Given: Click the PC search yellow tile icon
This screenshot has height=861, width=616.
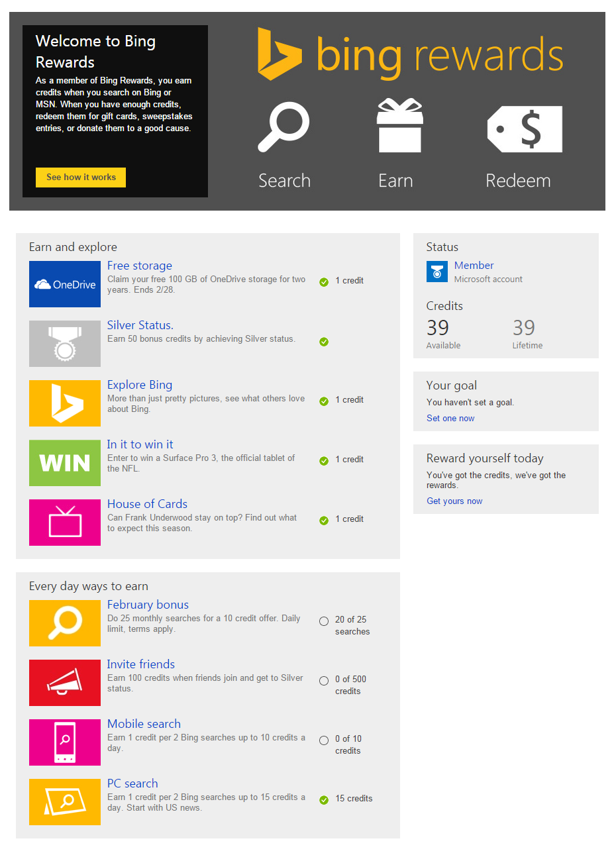Looking at the screenshot, I should click(65, 802).
